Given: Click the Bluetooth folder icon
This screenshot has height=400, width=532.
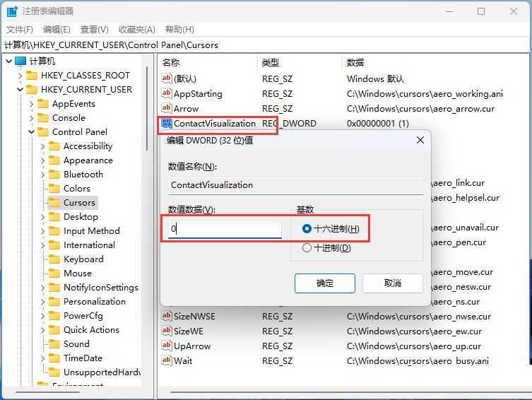Looking at the screenshot, I should click(x=54, y=175).
